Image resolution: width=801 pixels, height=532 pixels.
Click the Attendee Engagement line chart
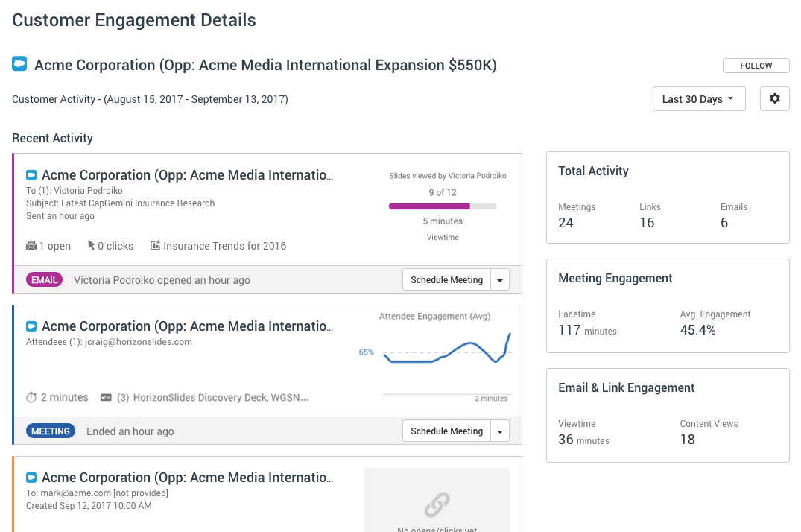447,349
